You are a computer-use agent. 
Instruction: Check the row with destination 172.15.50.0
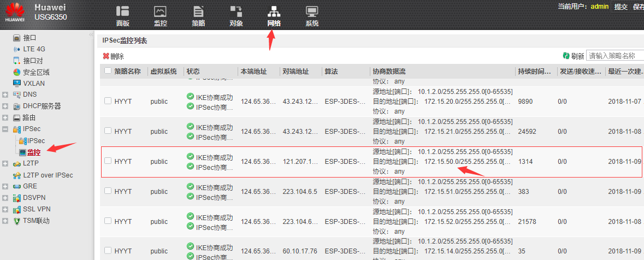(x=108, y=161)
